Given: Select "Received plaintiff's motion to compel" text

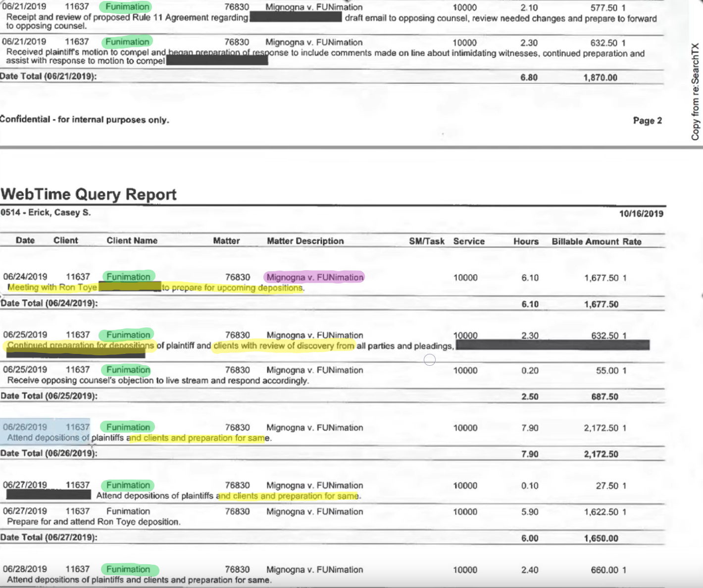Looking at the screenshot, I should point(78,52).
